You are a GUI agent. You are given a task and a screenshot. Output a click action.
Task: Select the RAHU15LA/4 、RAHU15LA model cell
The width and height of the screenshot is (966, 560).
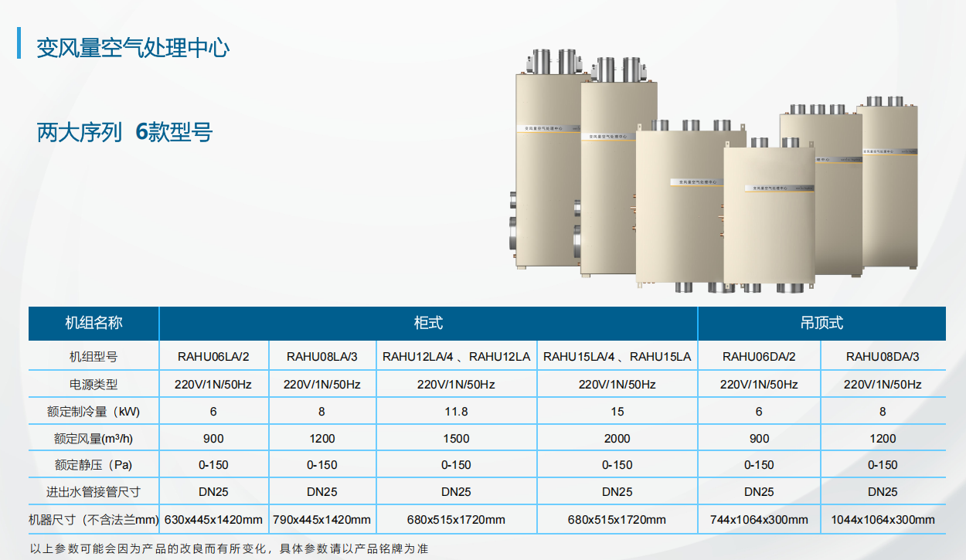pyautogui.click(x=617, y=357)
